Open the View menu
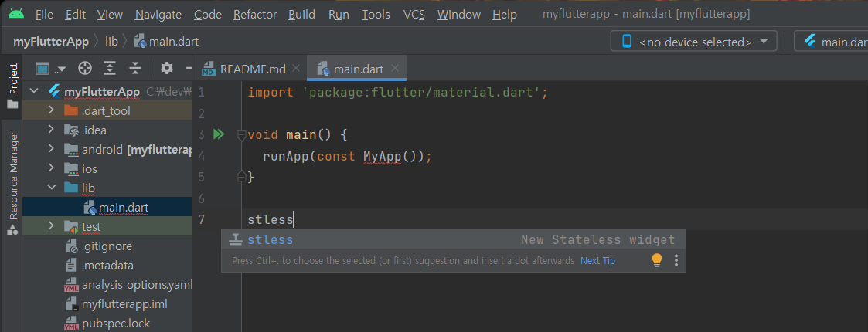Image resolution: width=868 pixels, height=332 pixels. (110, 15)
